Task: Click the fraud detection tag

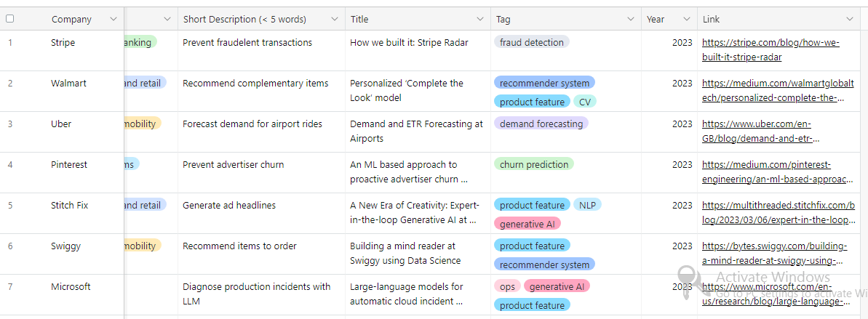Action: (x=531, y=42)
